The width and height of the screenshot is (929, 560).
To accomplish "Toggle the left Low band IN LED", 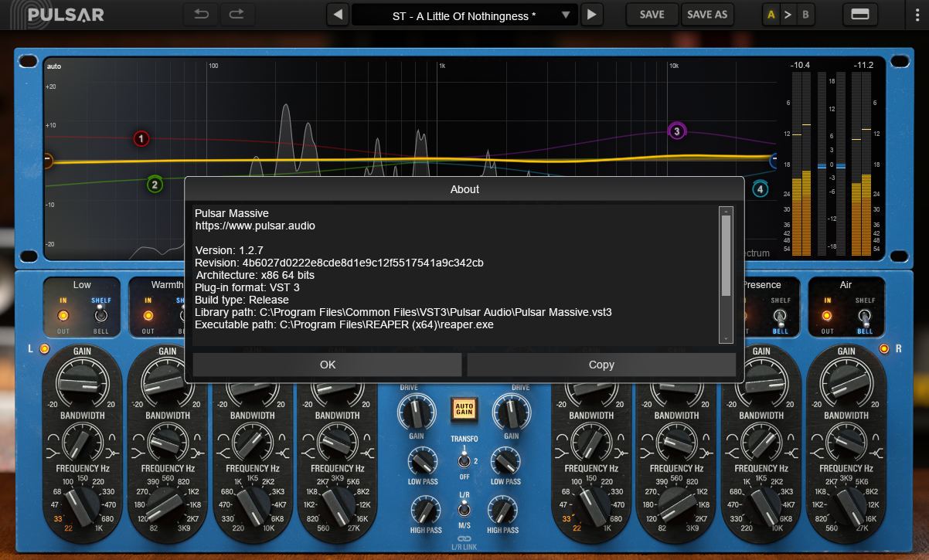I will 63,315.
